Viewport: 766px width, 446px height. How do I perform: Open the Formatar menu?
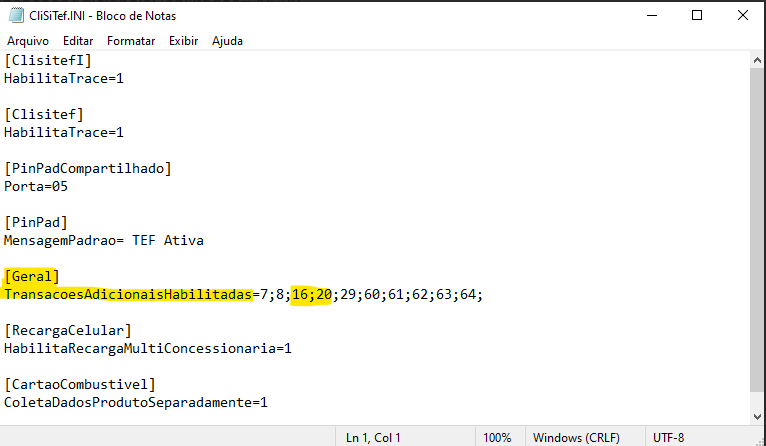coord(131,41)
